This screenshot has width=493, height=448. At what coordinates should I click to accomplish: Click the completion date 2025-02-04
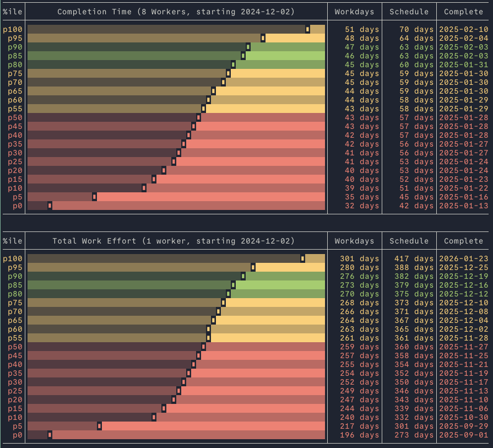[x=464, y=39]
